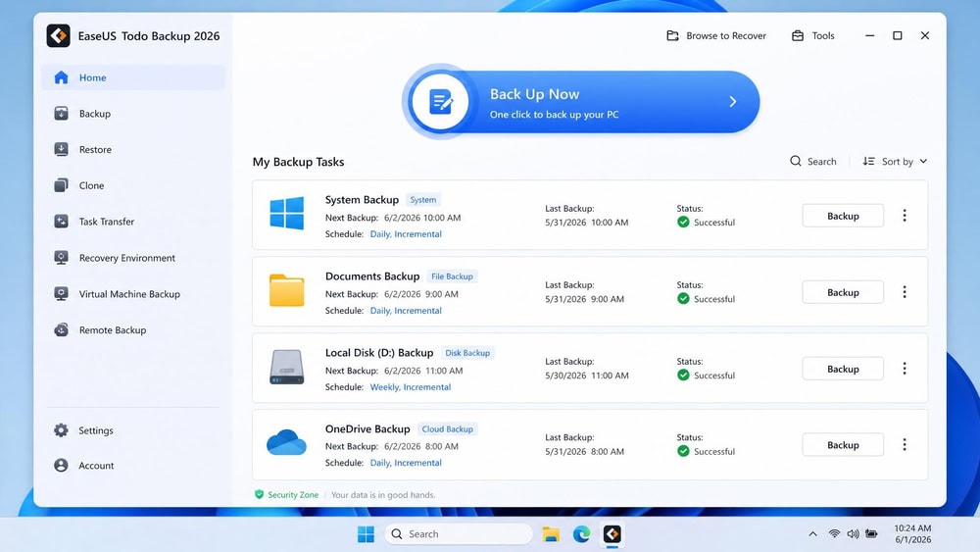Open more options for Local Disk (D:) Backup

[905, 369]
